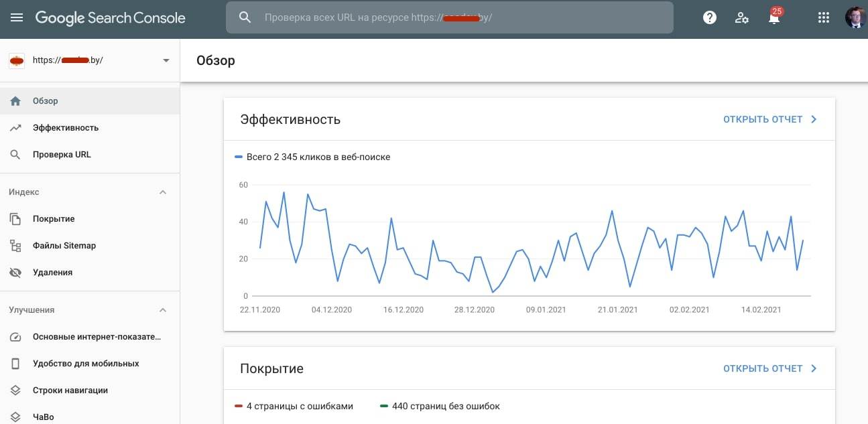868x424 pixels.
Task: Open the Покрытие report link
Action: tap(769, 368)
